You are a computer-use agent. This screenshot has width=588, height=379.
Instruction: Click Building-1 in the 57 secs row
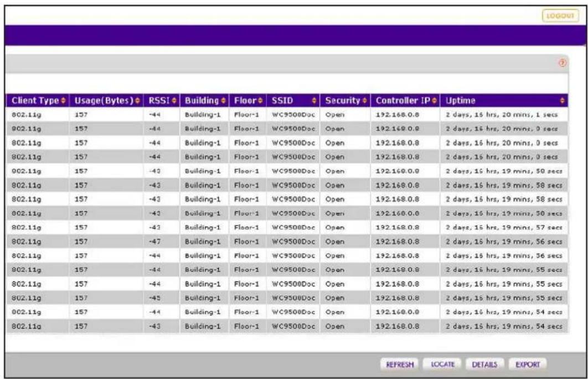[203, 227]
